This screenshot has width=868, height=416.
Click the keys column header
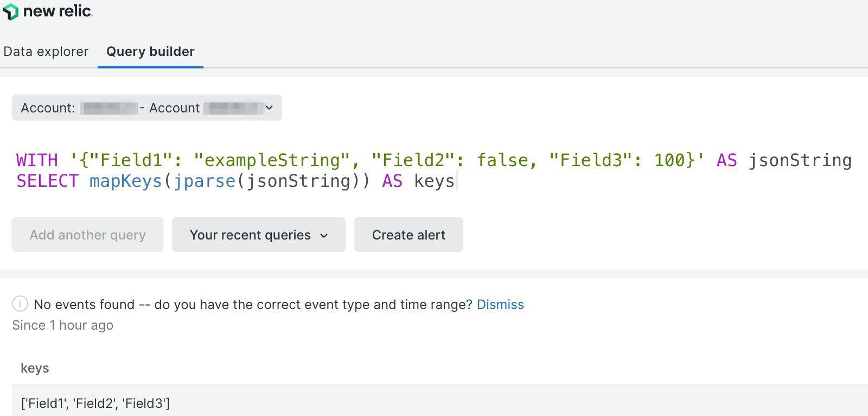coord(35,368)
